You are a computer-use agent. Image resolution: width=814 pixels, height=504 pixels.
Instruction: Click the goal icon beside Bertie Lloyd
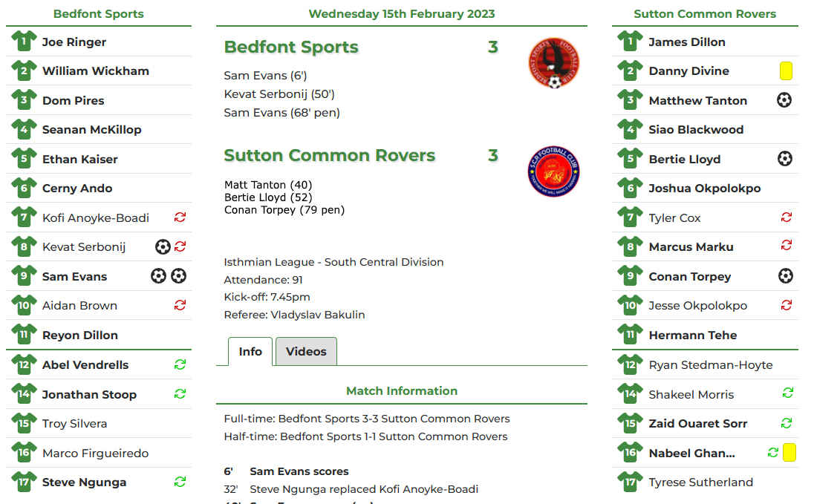point(785,158)
